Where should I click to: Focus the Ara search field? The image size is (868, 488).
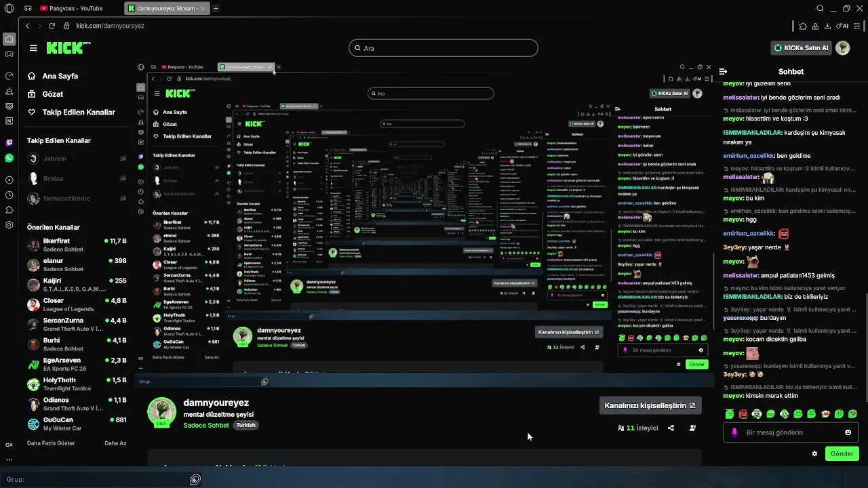(443, 48)
